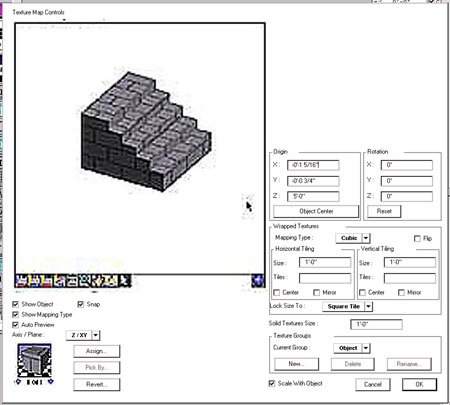Enable Mirror under Vertical Tiling

pyautogui.click(x=401, y=293)
